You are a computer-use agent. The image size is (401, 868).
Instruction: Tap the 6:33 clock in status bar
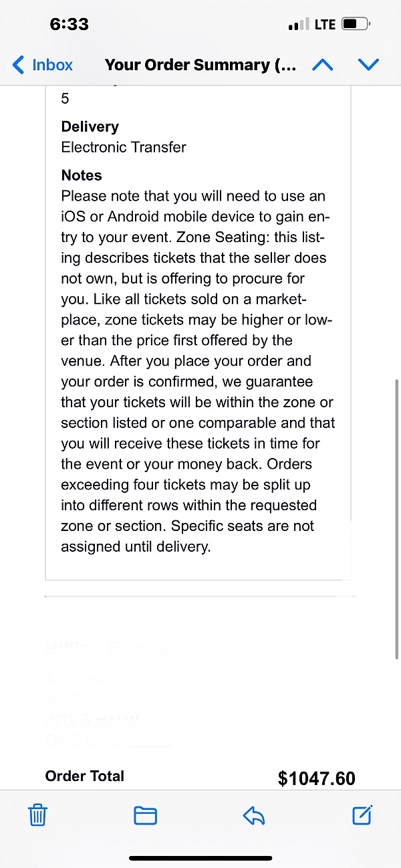click(x=69, y=24)
